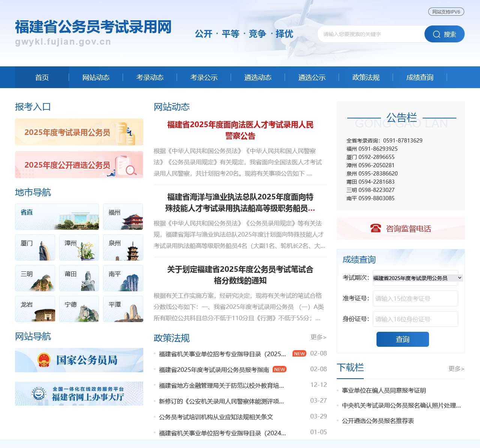
Task: Go to the 泉州 tower tile
Action: 123,247
